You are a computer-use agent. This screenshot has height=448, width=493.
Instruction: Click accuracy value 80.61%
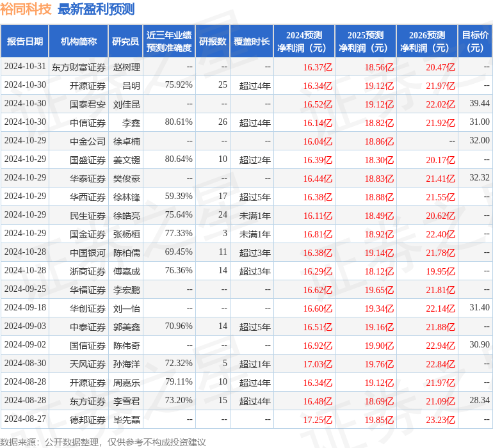(179, 122)
